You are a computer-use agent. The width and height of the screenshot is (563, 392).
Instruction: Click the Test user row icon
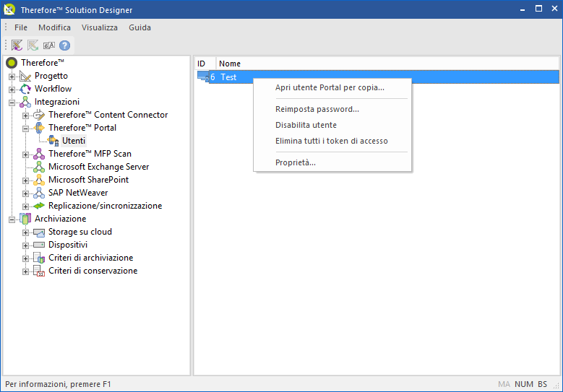click(203, 77)
